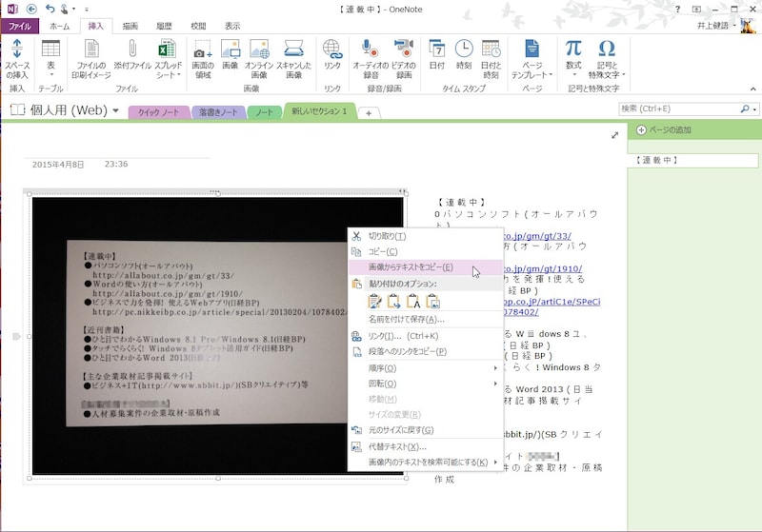Switch to the ホーム ribbon tab
Screen dimensions: 762x532
59,26
